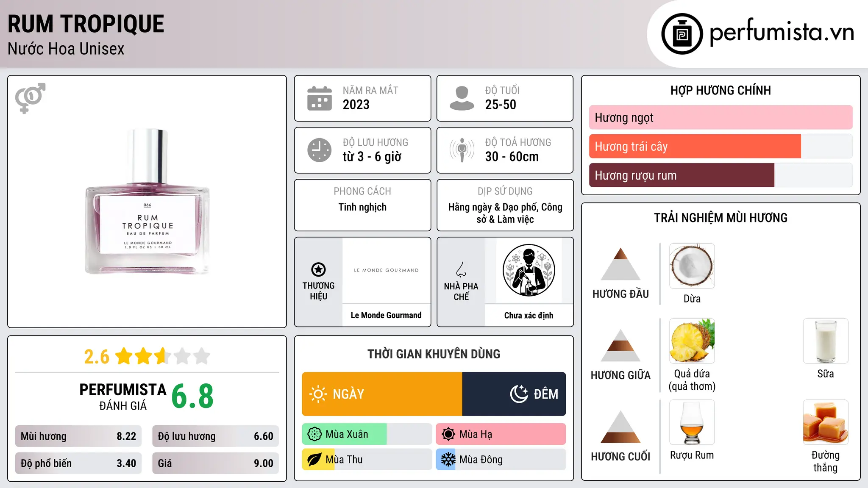Click the 2.6 user rating number
This screenshot has width=868, height=488.
pyautogui.click(x=97, y=357)
